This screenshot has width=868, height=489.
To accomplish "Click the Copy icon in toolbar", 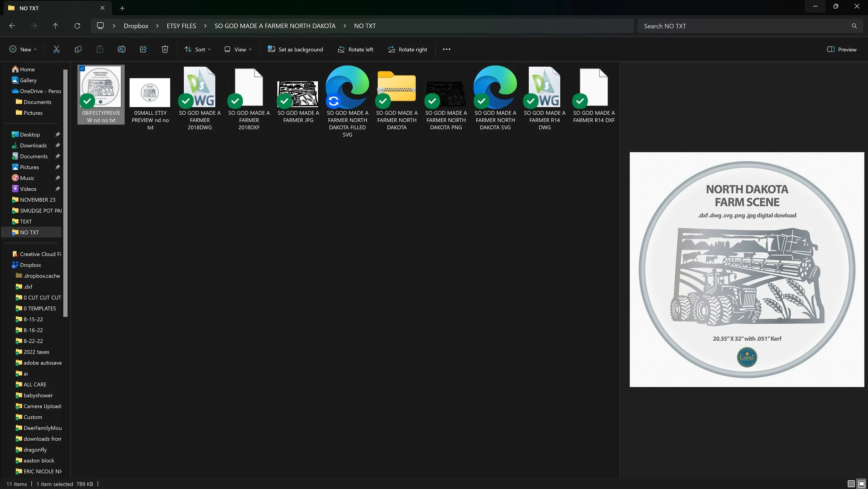I will tap(78, 49).
